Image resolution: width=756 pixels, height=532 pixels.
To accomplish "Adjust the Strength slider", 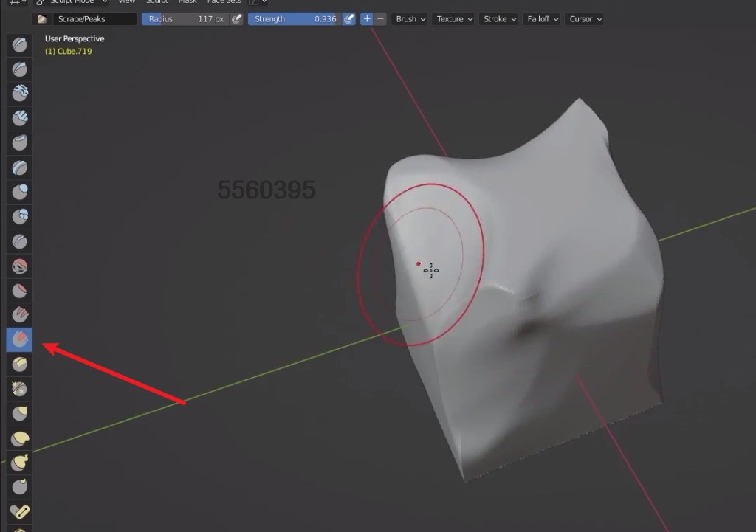I will click(295, 19).
